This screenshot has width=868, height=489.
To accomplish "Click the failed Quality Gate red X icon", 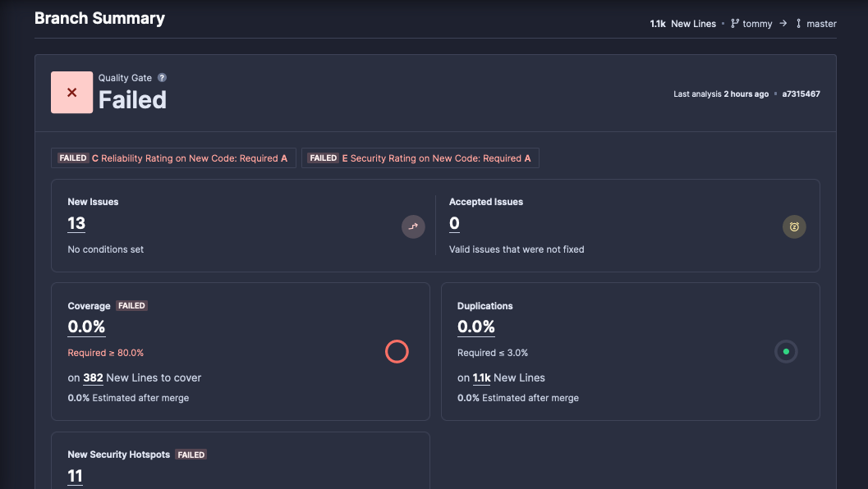I will click(x=71, y=92).
